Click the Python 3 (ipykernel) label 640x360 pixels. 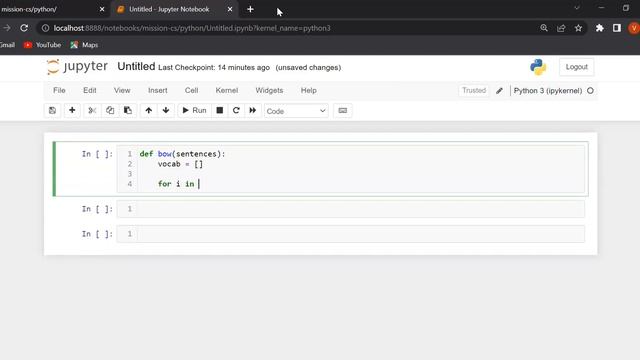click(x=548, y=91)
